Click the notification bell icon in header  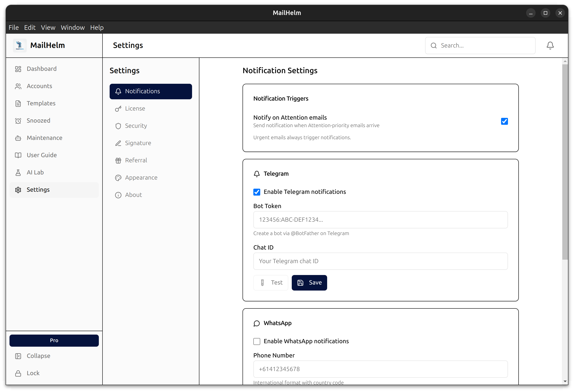[x=550, y=46]
